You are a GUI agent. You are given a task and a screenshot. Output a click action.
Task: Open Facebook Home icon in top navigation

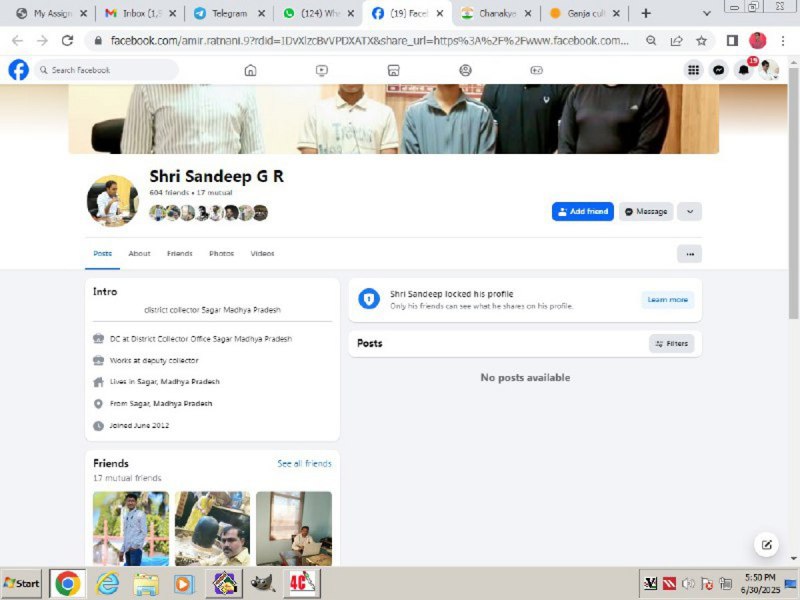pyautogui.click(x=250, y=70)
